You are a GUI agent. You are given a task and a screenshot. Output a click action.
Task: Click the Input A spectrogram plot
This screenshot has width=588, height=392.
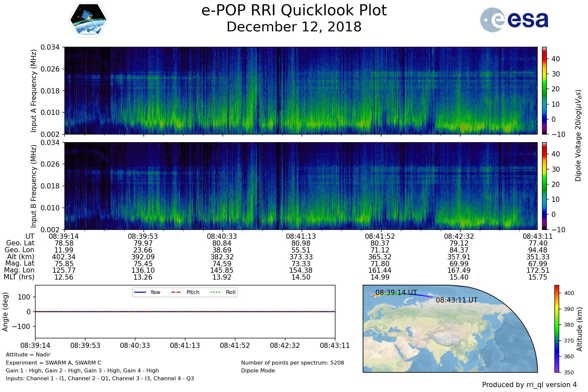[301, 90]
